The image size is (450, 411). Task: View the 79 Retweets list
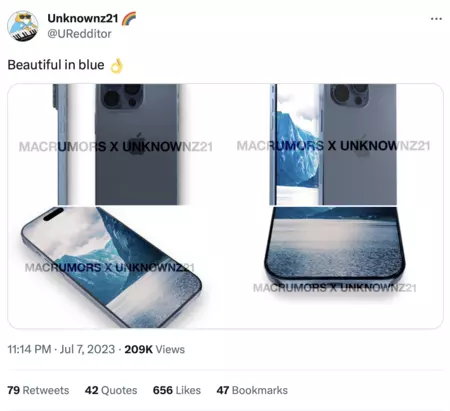point(38,390)
